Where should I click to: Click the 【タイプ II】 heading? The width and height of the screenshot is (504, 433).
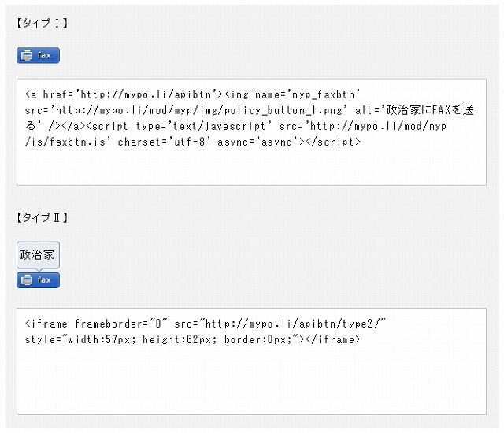[42, 217]
